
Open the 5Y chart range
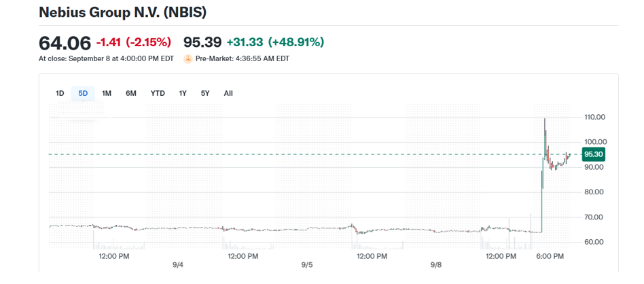click(205, 93)
